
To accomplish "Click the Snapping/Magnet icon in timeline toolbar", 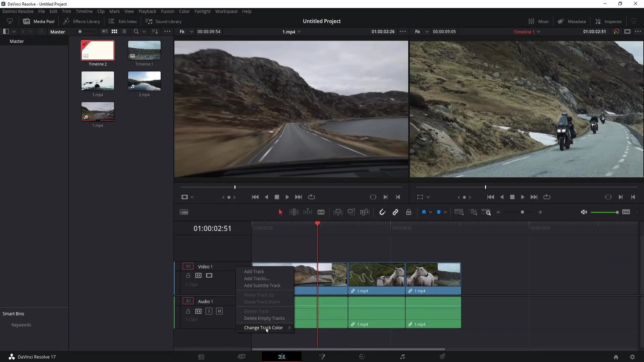I will (x=382, y=212).
